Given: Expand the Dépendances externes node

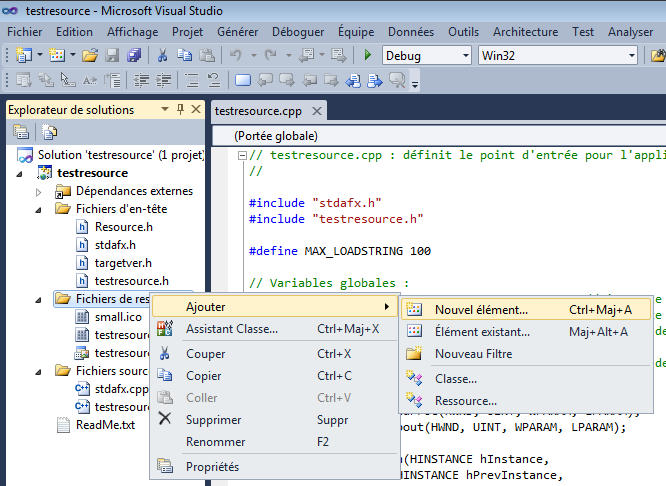Looking at the screenshot, I should [x=38, y=192].
